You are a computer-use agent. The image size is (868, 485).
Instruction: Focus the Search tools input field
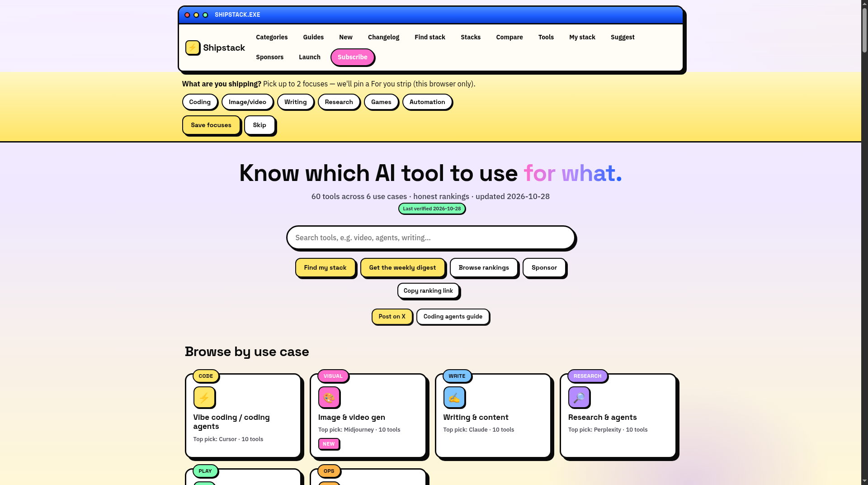pos(430,238)
